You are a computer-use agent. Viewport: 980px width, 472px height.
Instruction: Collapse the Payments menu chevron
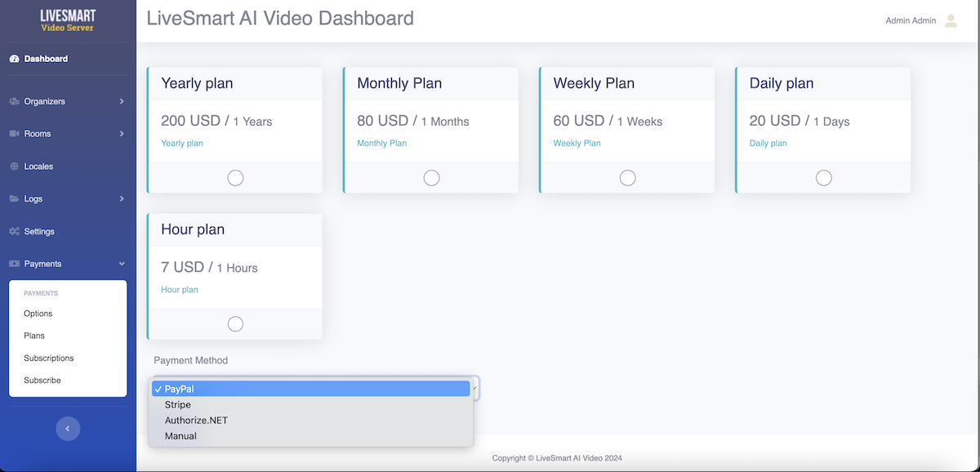pyautogui.click(x=122, y=265)
